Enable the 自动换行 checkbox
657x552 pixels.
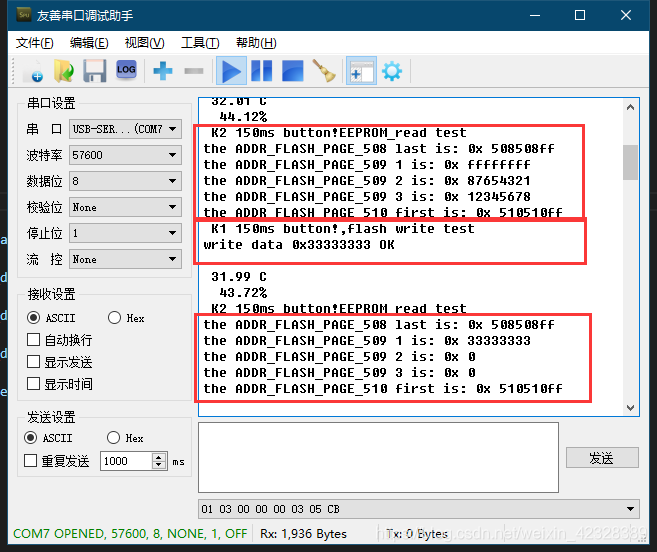pyautogui.click(x=34, y=340)
